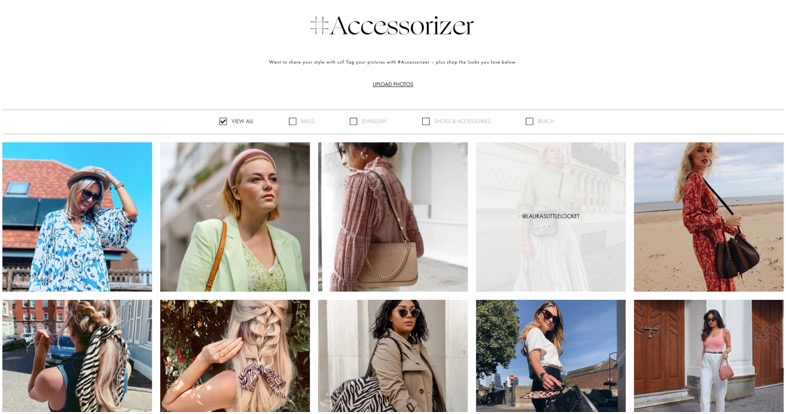Open photo showing beige chain shoulder bag
This screenshot has height=414, width=786.
393,217
